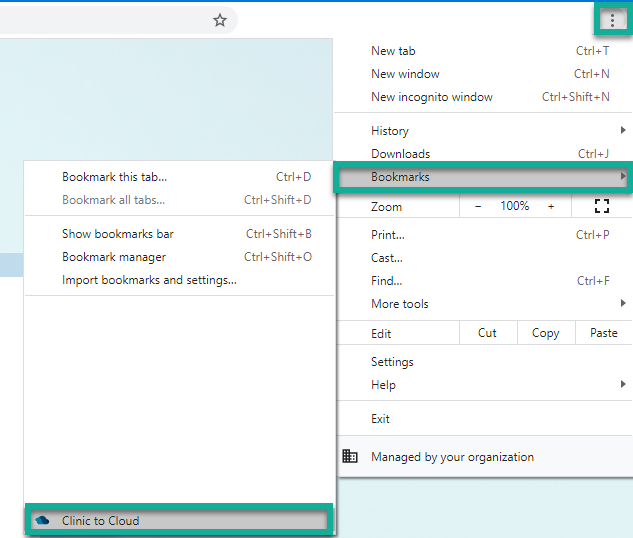Viewport: 633px width, 538px height.
Task: Open Import bookmarks and settings
Action: point(149,280)
